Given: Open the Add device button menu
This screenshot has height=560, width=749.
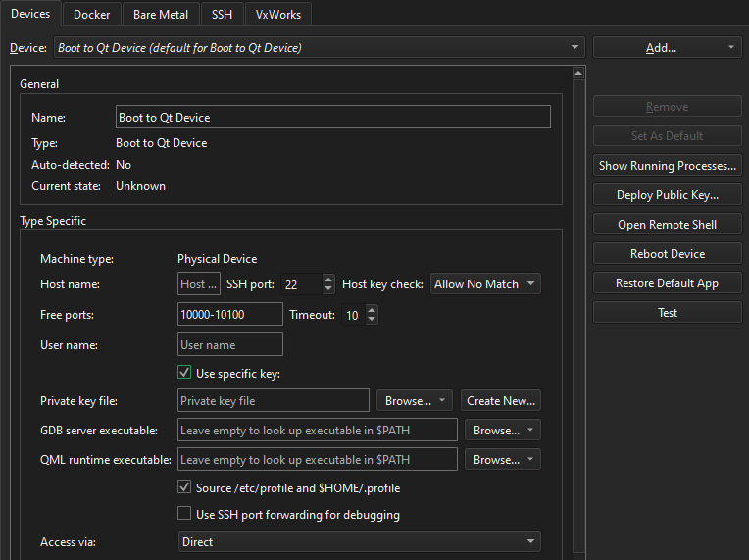Looking at the screenshot, I should [667, 47].
